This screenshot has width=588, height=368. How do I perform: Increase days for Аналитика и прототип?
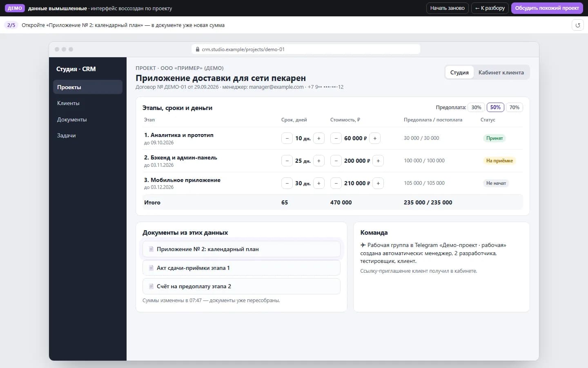click(x=319, y=138)
